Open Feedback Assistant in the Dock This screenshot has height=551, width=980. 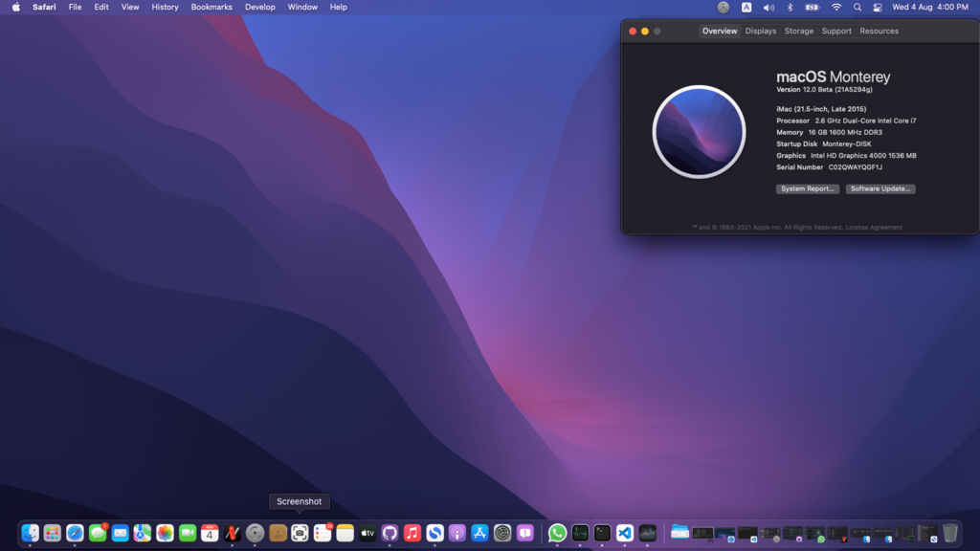[x=525, y=533]
